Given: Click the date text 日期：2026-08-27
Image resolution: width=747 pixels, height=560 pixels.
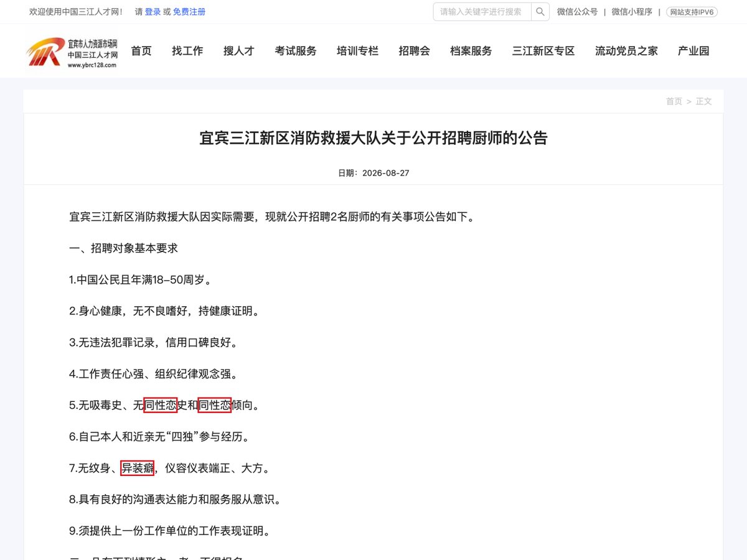Looking at the screenshot, I should point(374,173).
